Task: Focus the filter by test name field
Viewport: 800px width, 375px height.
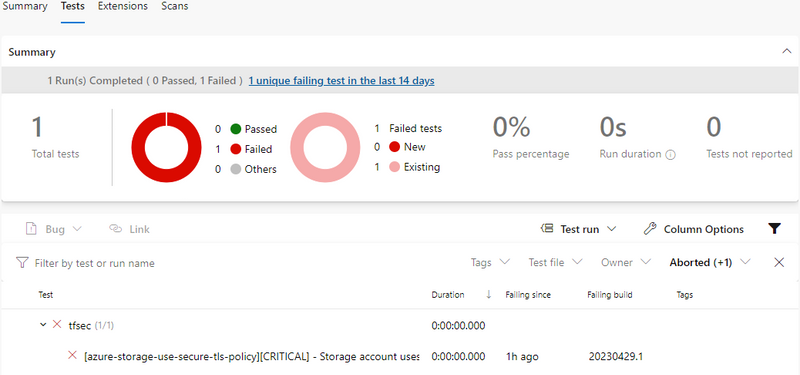Action: pos(94,263)
